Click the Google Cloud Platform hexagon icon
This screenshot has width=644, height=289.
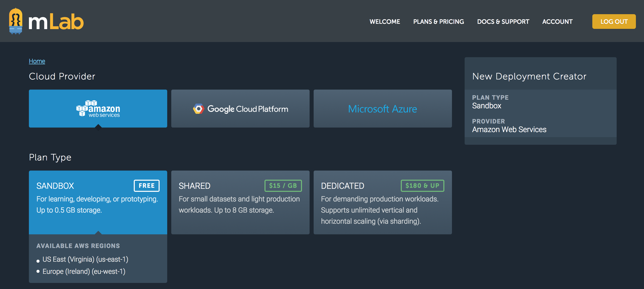coord(198,109)
